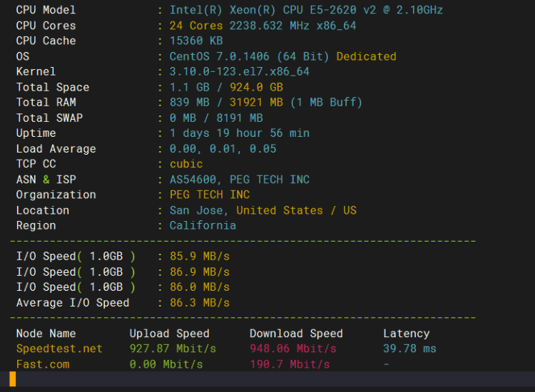
Task: Click the Speedtest.net node name
Action: pos(59,349)
